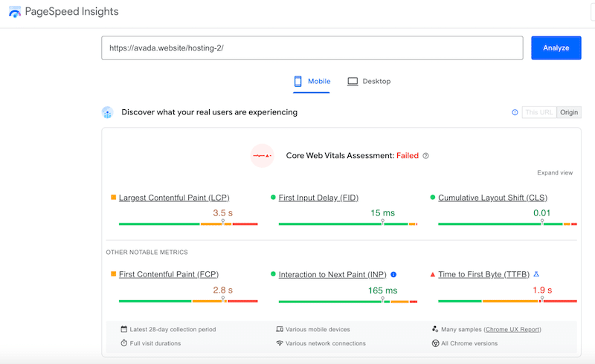
Task: Click the real users chart icon
Action: coord(107,112)
